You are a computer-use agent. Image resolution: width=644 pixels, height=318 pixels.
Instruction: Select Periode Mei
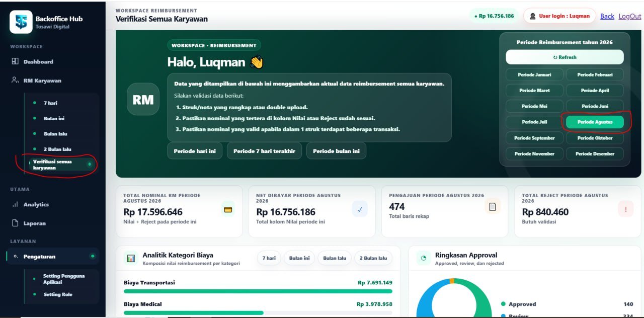(x=534, y=106)
